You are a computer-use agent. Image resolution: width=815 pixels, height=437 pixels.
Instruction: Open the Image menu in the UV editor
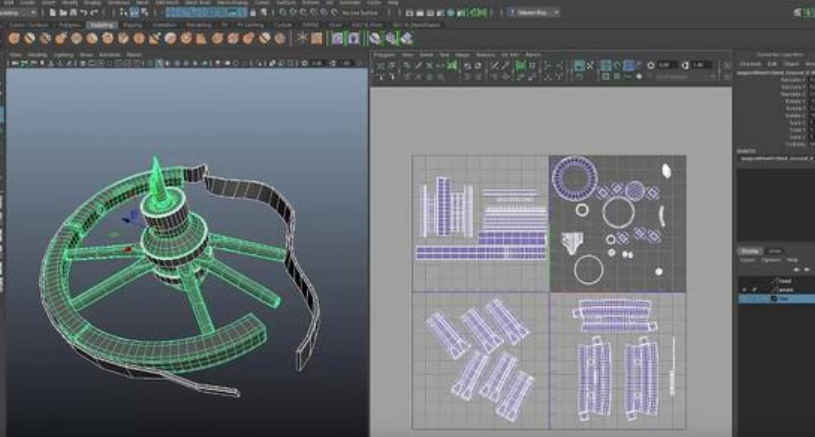(462, 55)
